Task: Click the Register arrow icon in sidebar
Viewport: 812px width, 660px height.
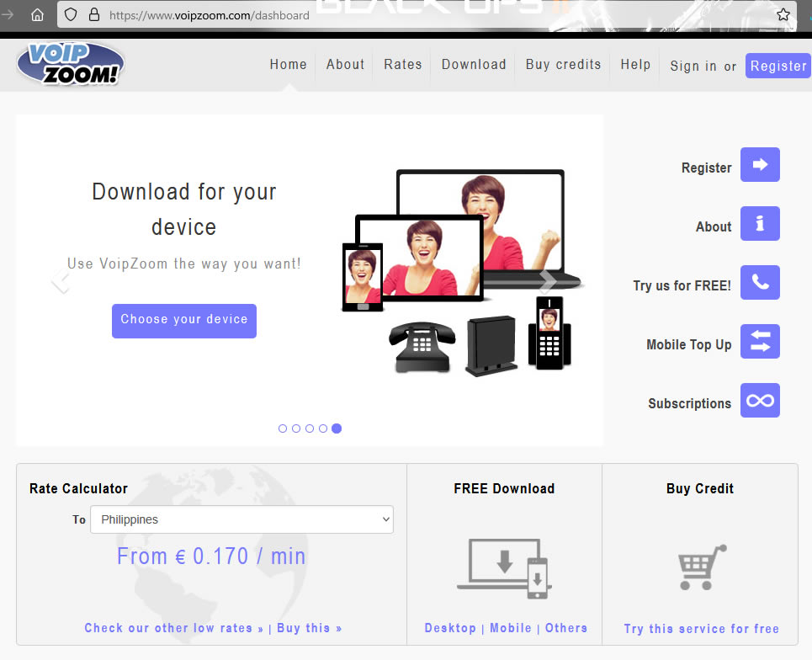Action: point(760,165)
